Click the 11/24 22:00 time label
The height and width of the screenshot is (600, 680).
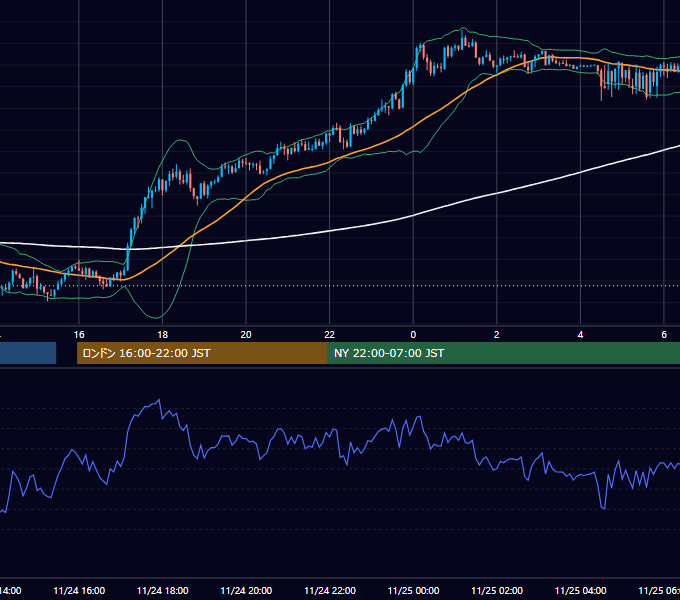click(330, 590)
